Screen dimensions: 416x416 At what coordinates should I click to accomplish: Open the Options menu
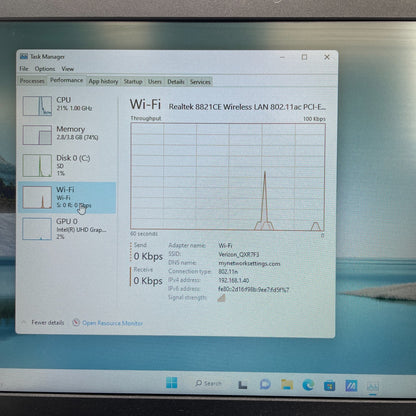pos(45,69)
